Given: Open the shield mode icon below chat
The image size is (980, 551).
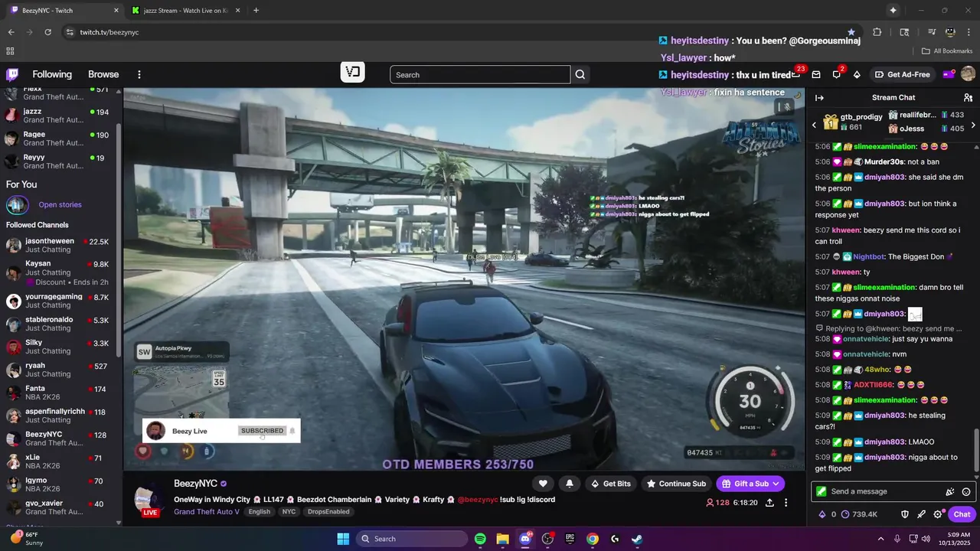Looking at the screenshot, I should click(904, 514).
